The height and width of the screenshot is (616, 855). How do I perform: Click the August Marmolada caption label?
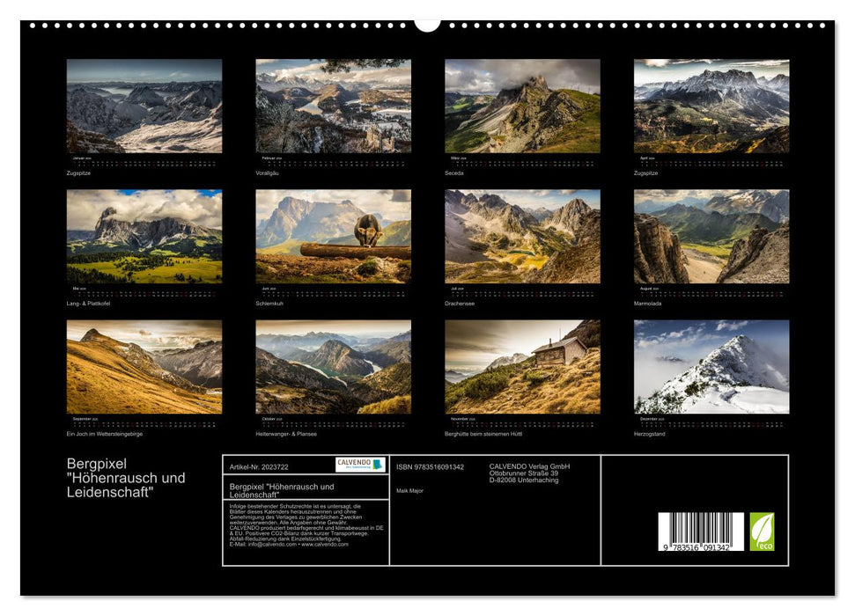(648, 304)
